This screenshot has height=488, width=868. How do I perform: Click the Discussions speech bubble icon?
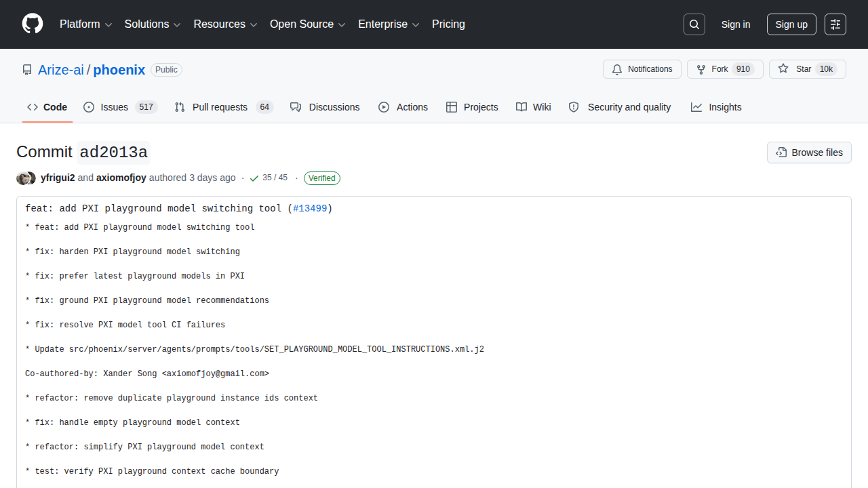coord(296,107)
